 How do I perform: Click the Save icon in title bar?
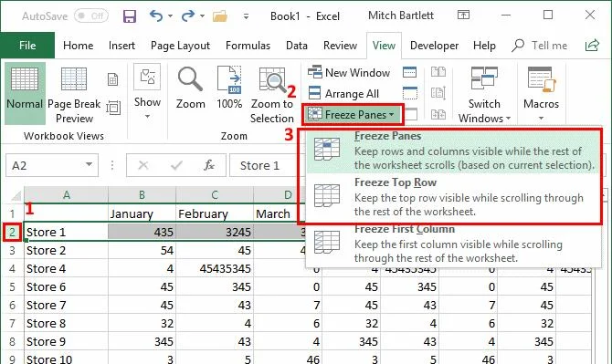[129, 16]
